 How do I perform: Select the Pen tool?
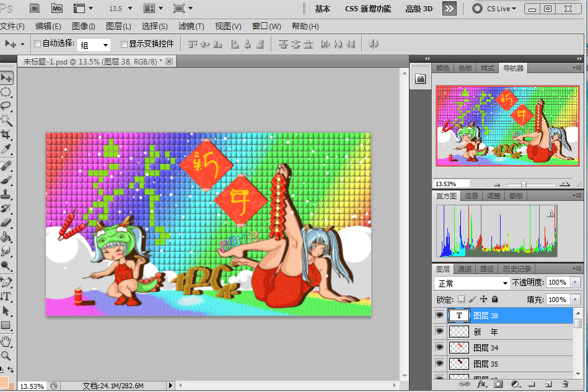pyautogui.click(x=6, y=282)
